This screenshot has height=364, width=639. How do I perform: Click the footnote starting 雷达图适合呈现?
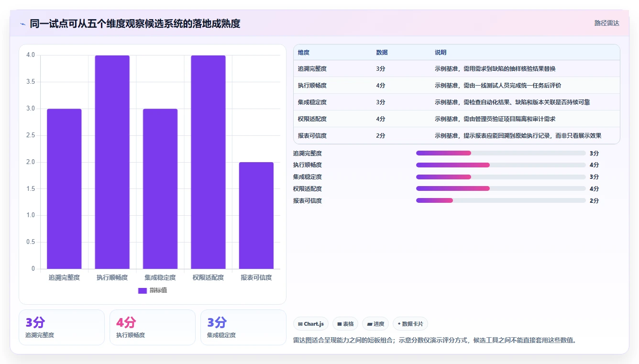tap(435, 341)
